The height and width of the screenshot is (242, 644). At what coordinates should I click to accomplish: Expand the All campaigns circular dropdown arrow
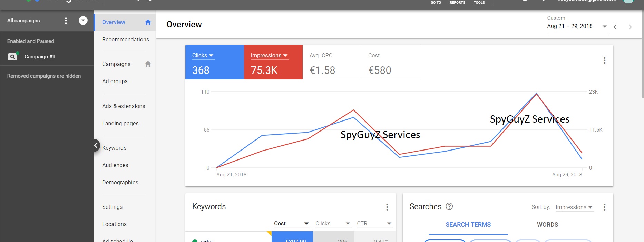83,20
